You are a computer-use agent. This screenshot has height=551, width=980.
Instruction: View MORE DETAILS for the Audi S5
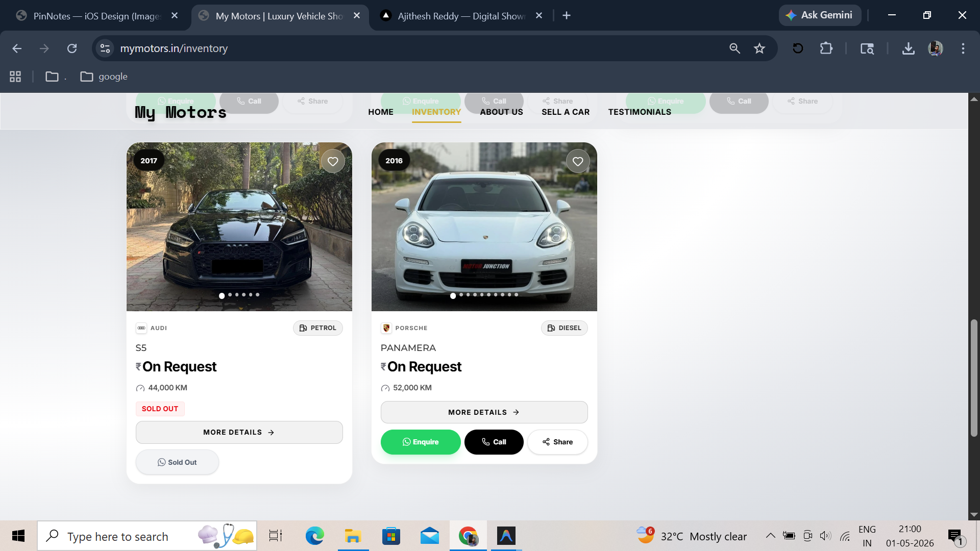(239, 432)
